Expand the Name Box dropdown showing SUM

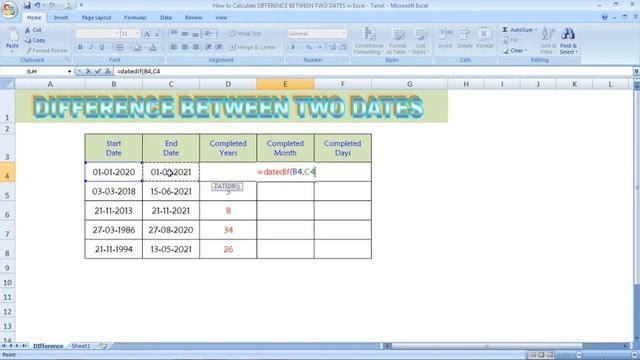(x=69, y=71)
